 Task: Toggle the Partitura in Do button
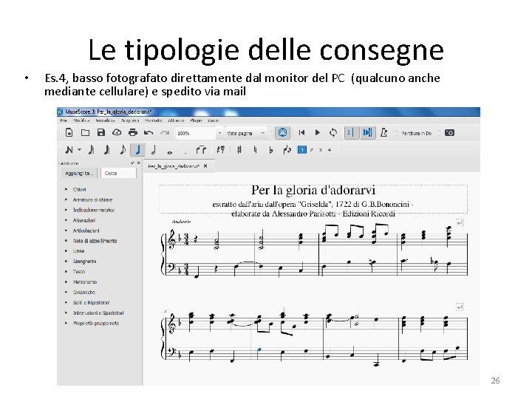click(416, 133)
